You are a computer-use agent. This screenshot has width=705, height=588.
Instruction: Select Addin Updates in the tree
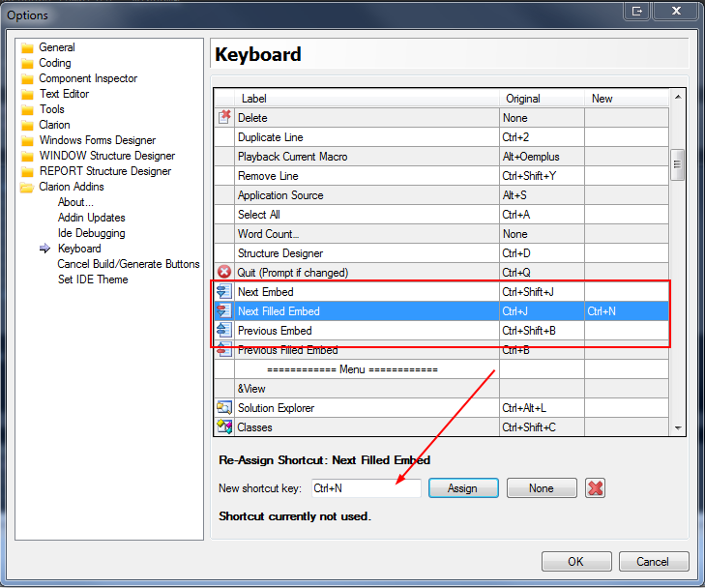pos(91,218)
